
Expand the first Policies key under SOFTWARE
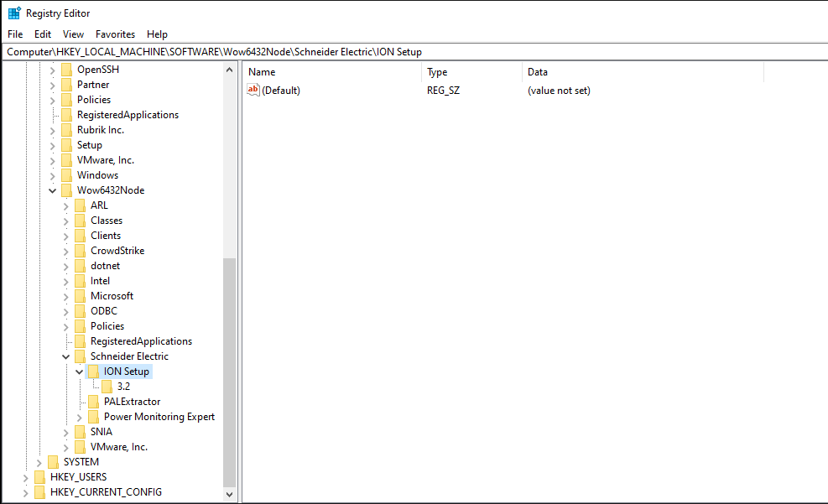tap(52, 101)
